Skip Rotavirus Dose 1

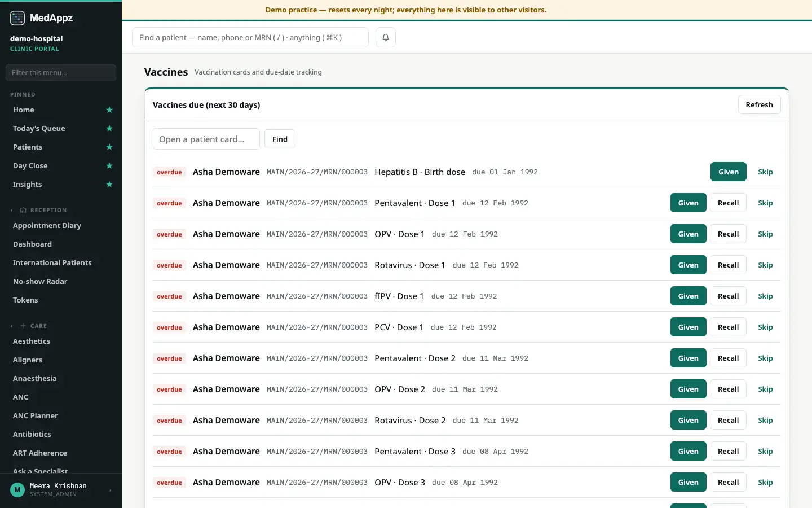[765, 265]
